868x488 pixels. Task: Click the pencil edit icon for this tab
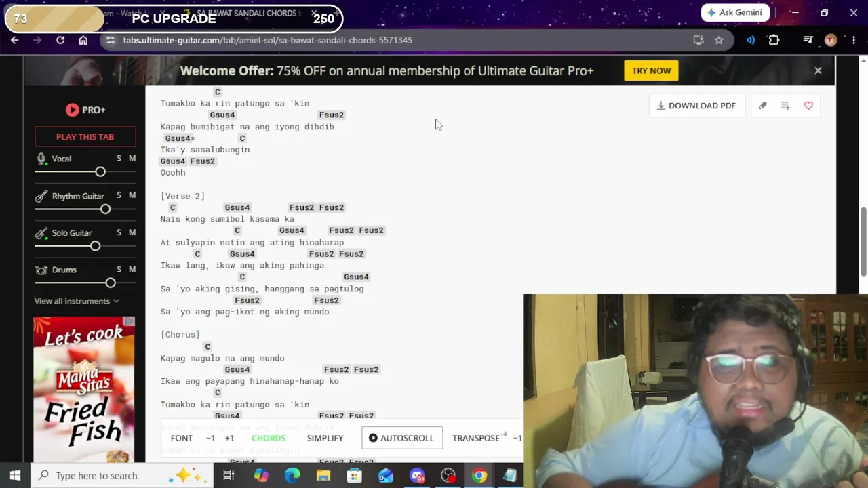(x=763, y=106)
